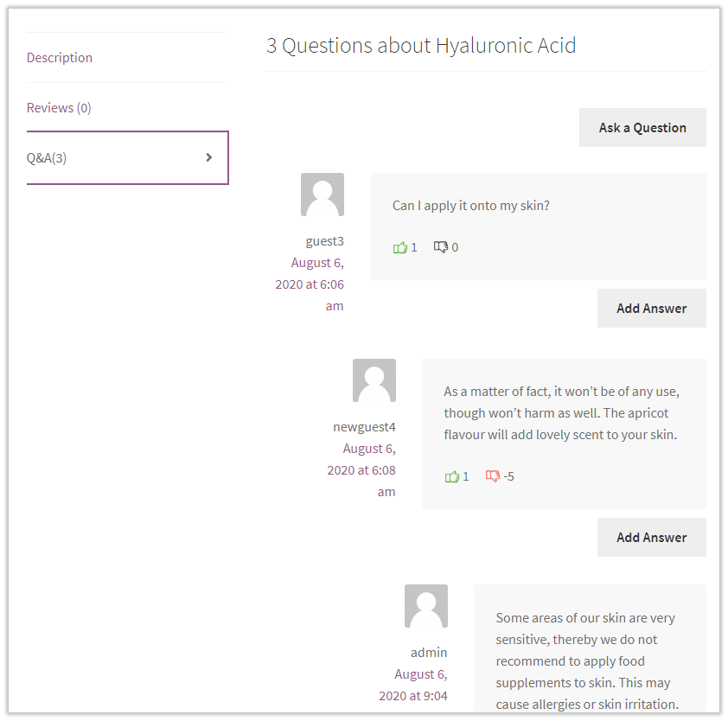Screen dimensions: 728x721
Task: Select the Q&A(3) tab
Action: pyautogui.click(x=47, y=158)
